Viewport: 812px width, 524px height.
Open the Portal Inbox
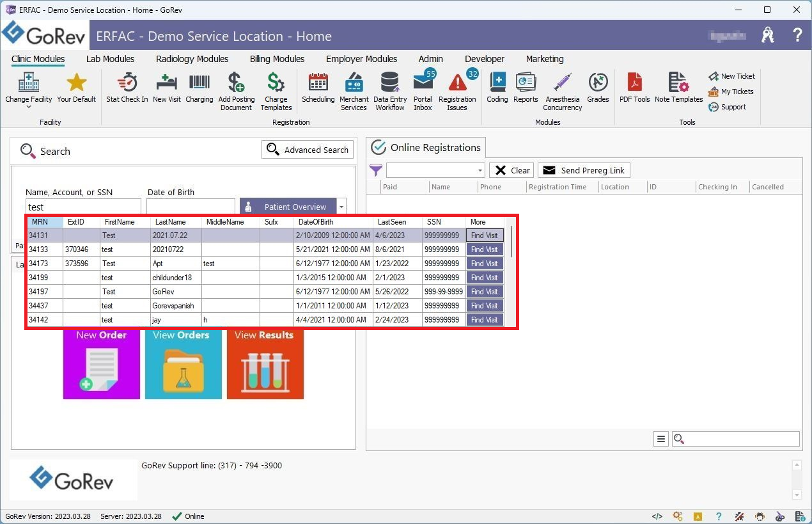coord(423,91)
